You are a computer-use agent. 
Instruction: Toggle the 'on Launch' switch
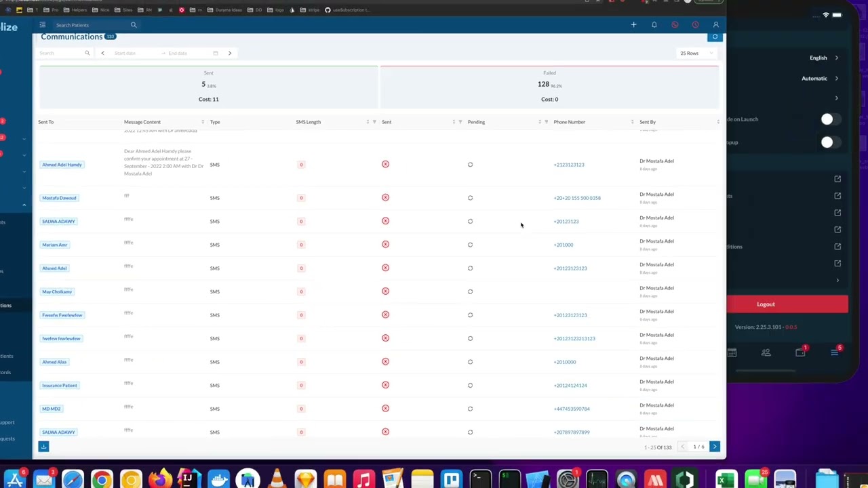pyautogui.click(x=827, y=119)
